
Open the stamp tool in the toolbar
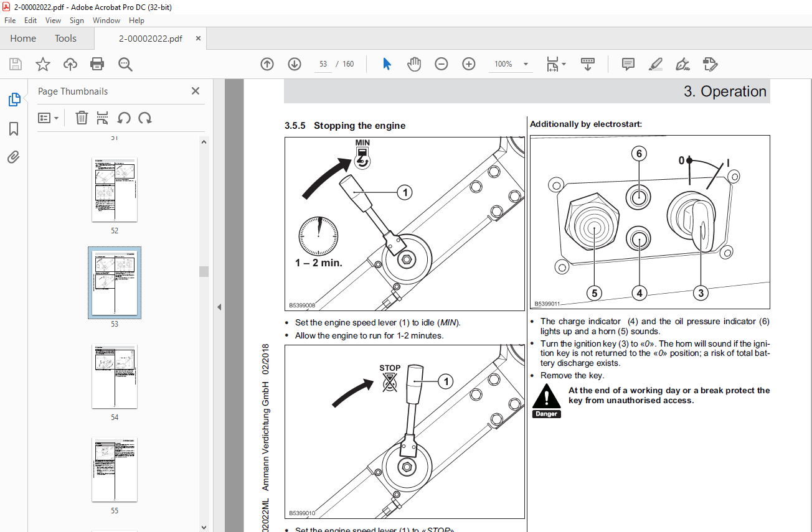coord(710,64)
